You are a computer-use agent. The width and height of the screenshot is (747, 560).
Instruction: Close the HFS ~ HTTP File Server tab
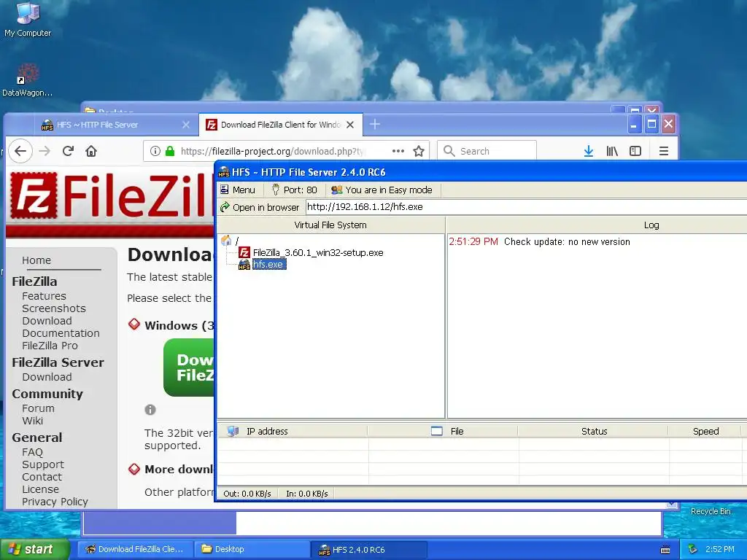[x=186, y=125]
